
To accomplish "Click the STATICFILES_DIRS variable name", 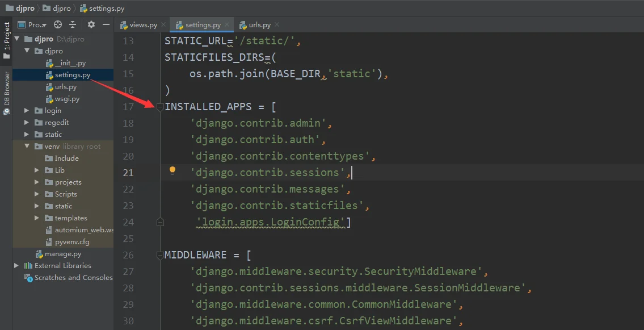I will pyautogui.click(x=214, y=57).
